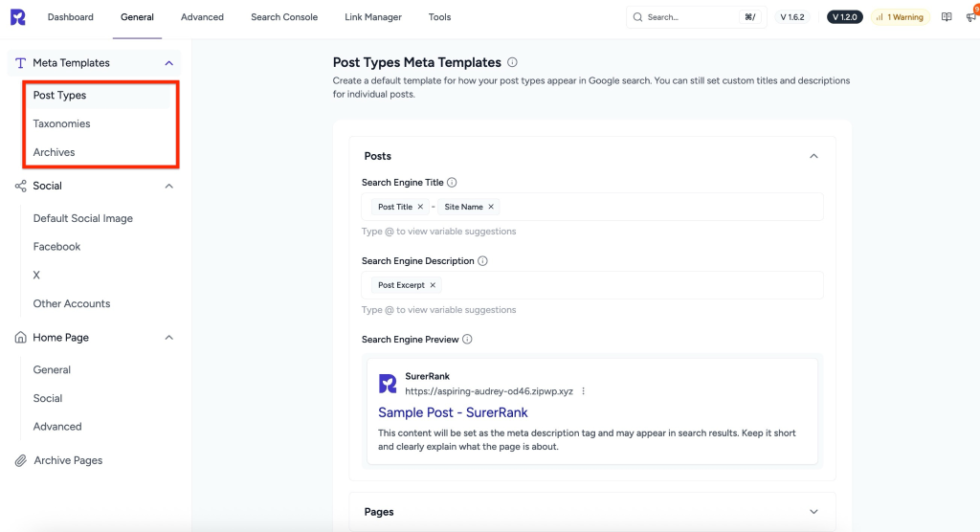Click info icon next to Search Engine Description
Screen dimensions: 980x532
(482, 261)
